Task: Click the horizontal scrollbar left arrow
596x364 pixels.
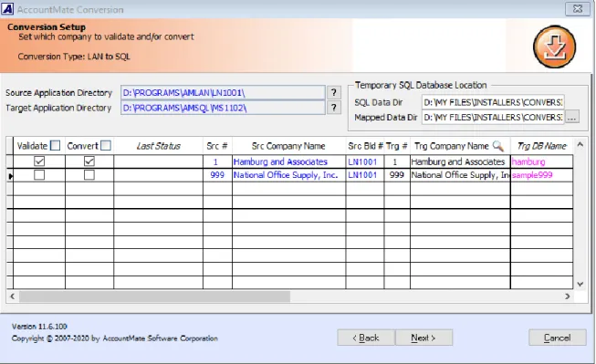Action: pyautogui.click(x=12, y=296)
